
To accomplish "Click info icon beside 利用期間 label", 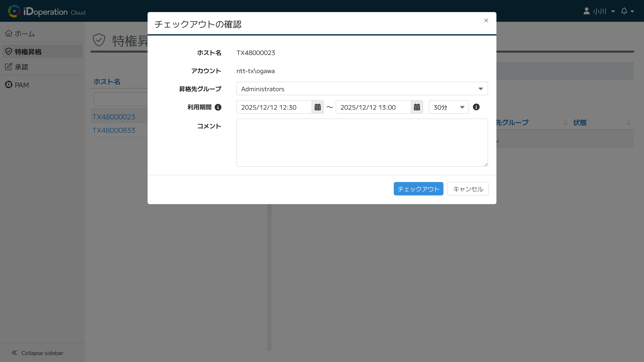I will tap(218, 107).
